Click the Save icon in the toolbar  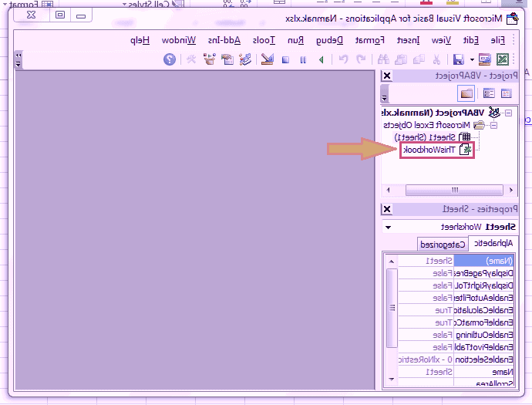point(458,59)
